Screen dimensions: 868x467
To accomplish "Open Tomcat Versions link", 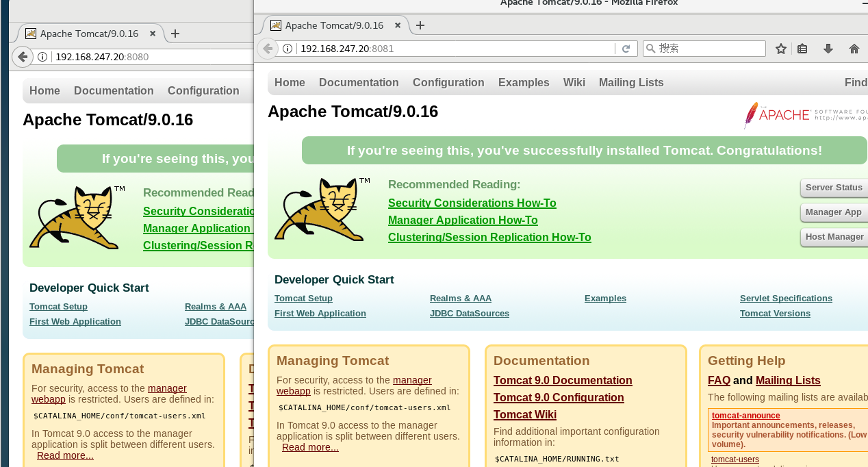I will tap(775, 313).
